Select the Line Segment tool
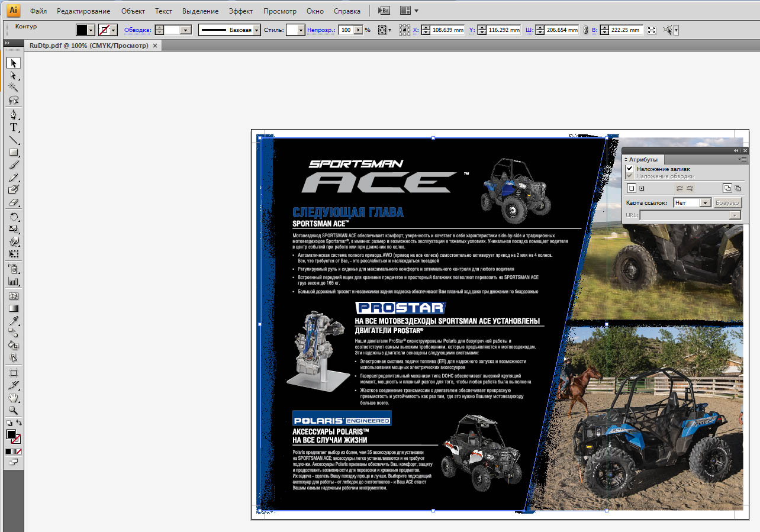The width and height of the screenshot is (760, 532). (14, 140)
